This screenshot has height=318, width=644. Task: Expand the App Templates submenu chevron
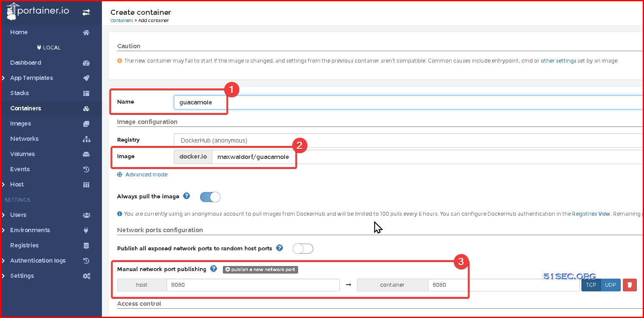3,78
